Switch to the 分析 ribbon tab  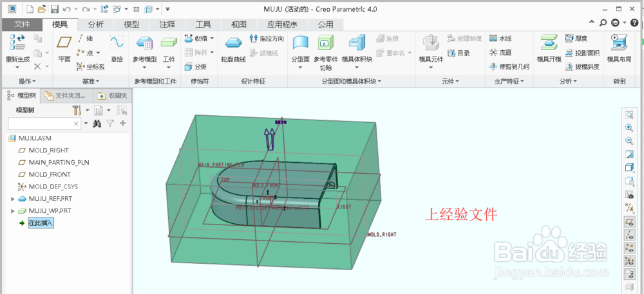point(96,24)
